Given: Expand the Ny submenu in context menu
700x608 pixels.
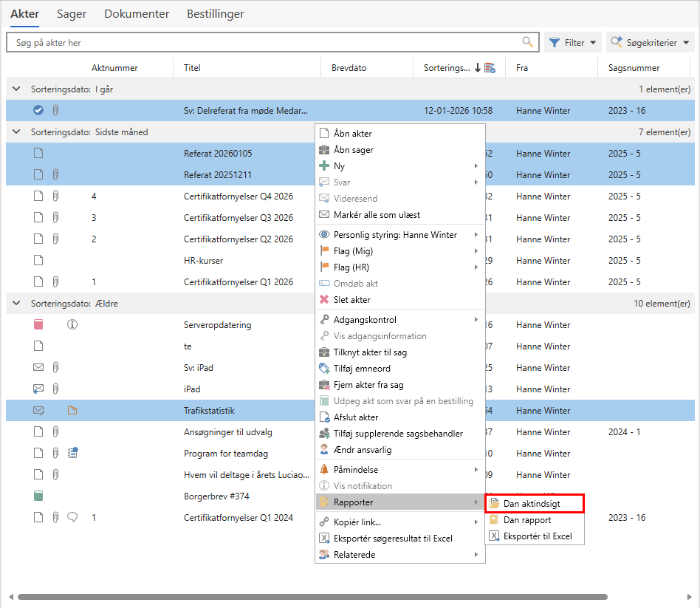Looking at the screenshot, I should [400, 166].
